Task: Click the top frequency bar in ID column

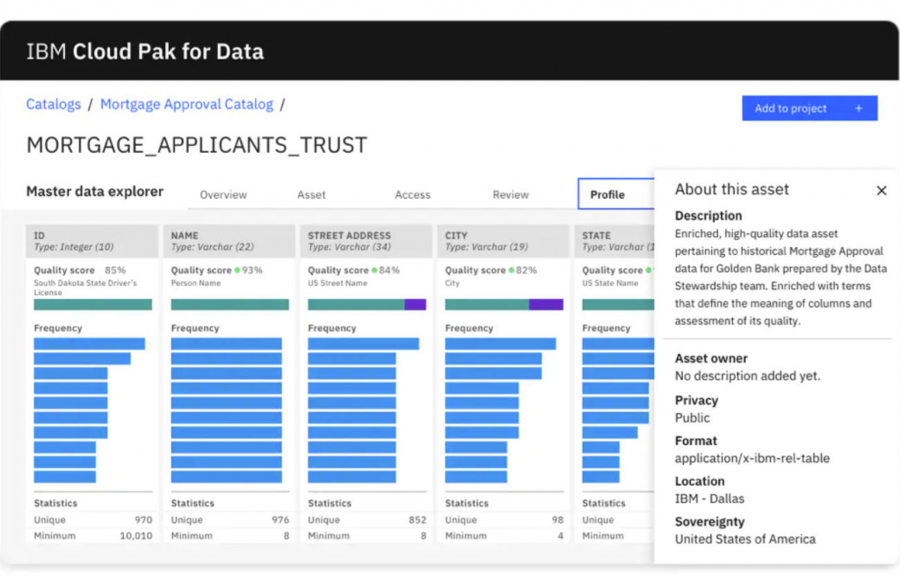Action: coord(89,344)
